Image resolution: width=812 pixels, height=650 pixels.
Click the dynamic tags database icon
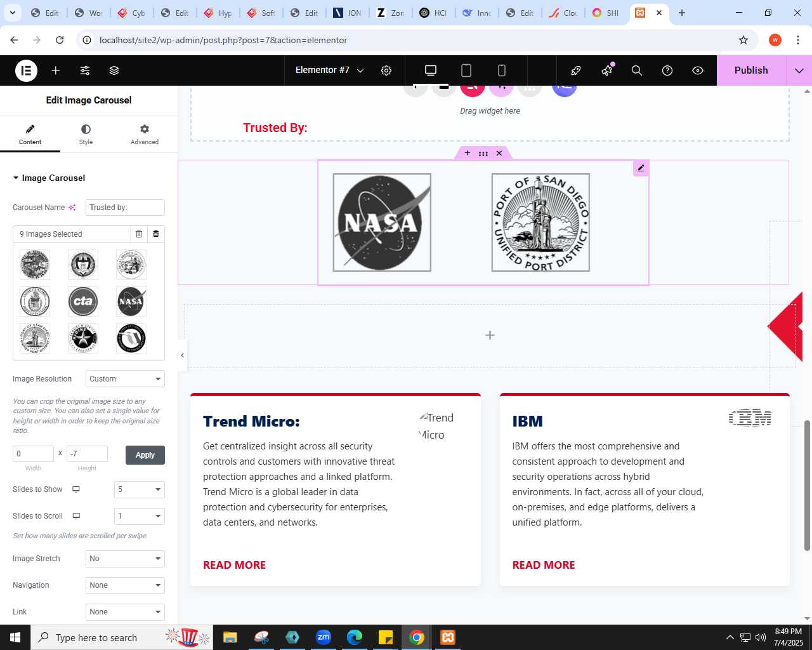156,234
